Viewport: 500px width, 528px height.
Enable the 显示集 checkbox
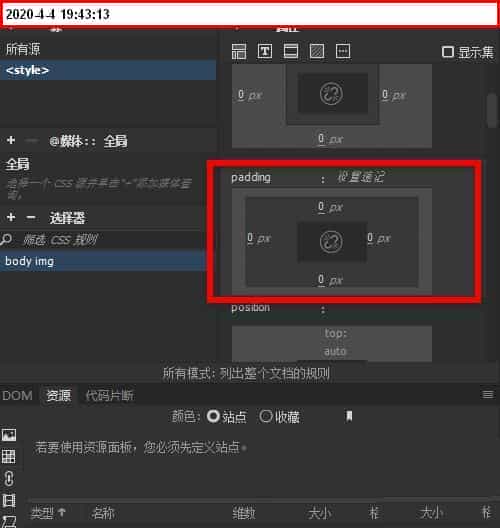tap(447, 52)
